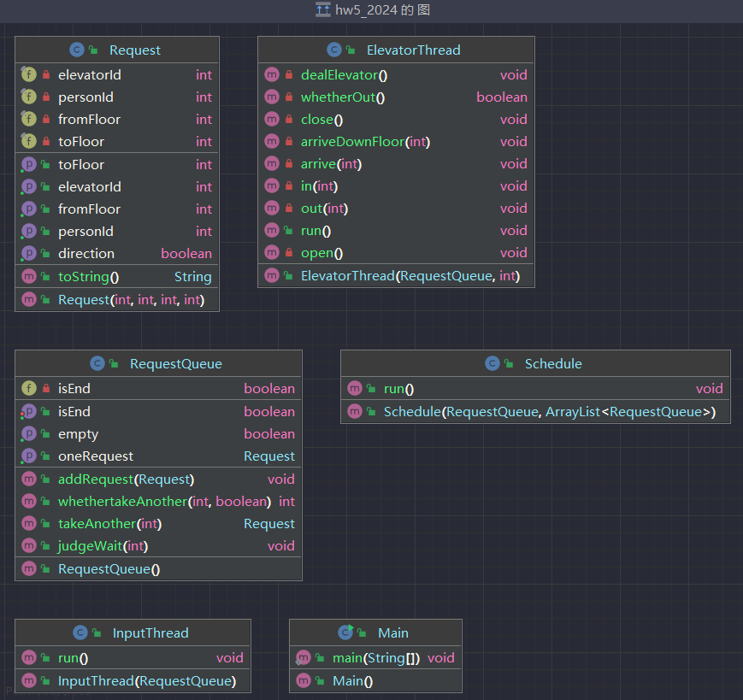
Task: Click property icon beside oneRequest
Action: tap(29, 456)
